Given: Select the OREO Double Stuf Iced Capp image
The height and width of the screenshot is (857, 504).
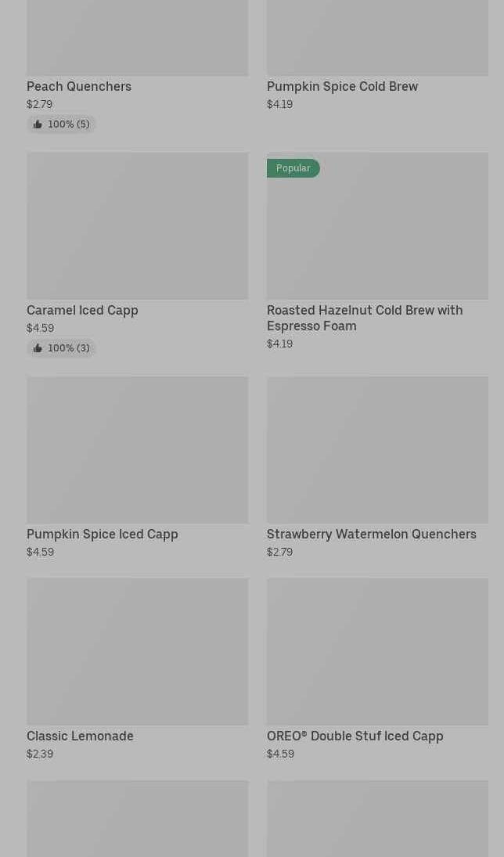Looking at the screenshot, I should tap(377, 651).
